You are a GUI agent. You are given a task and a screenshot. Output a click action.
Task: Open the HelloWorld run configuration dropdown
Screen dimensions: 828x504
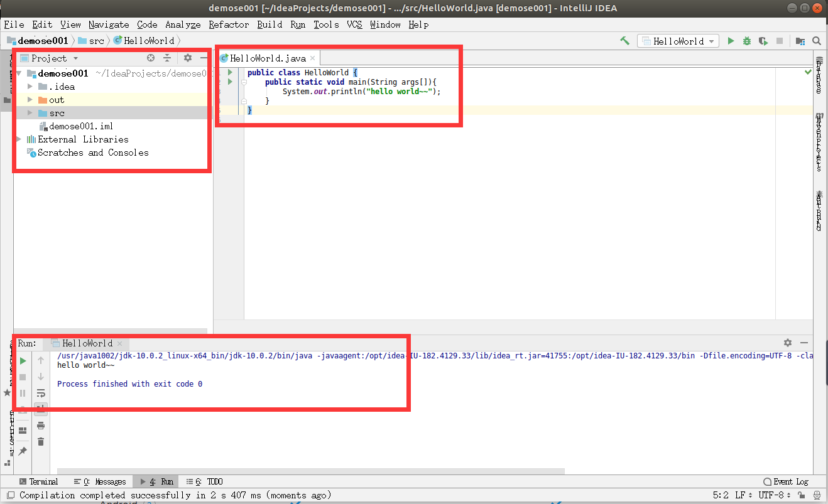point(678,41)
